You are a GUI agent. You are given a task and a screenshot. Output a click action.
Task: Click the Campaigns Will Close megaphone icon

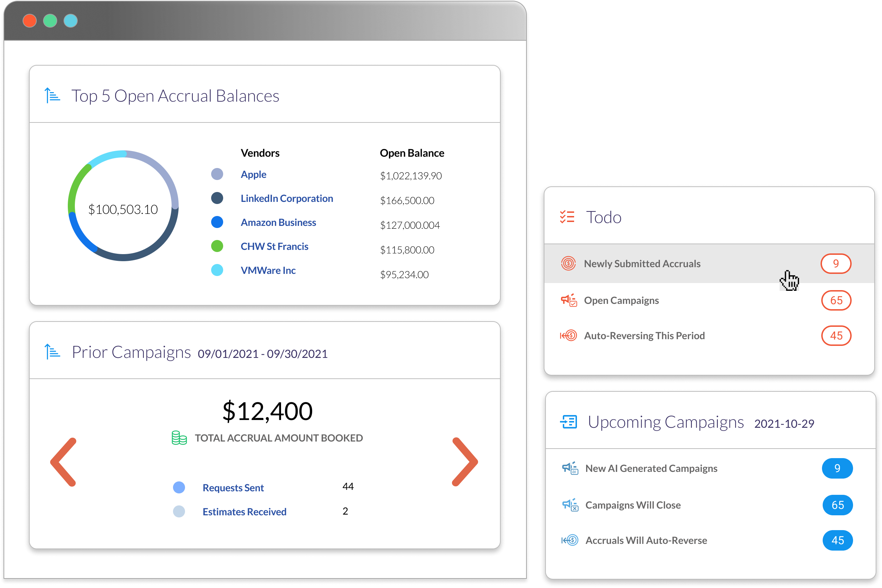click(x=570, y=505)
